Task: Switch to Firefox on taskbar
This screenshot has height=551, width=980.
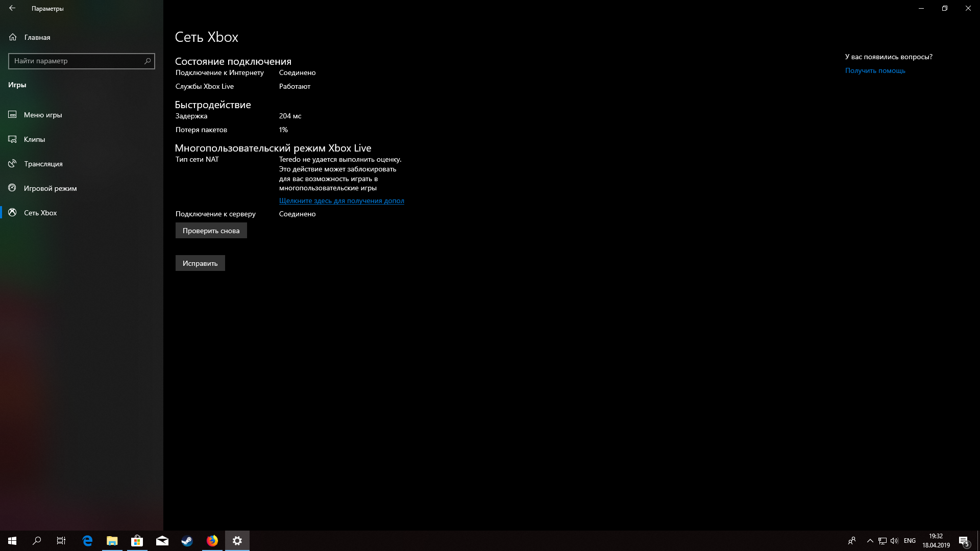Action: point(212,541)
